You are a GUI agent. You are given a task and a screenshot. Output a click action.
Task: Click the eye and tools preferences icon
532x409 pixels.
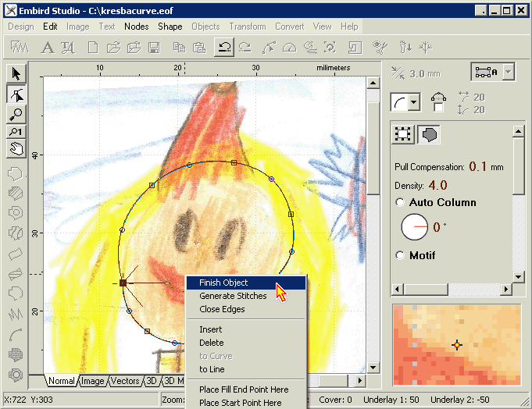pyautogui.click(x=380, y=48)
